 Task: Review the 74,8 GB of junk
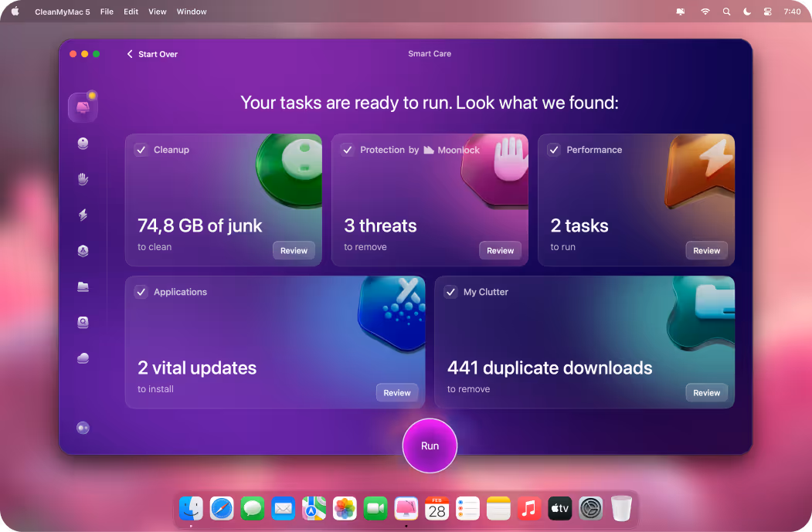294,250
